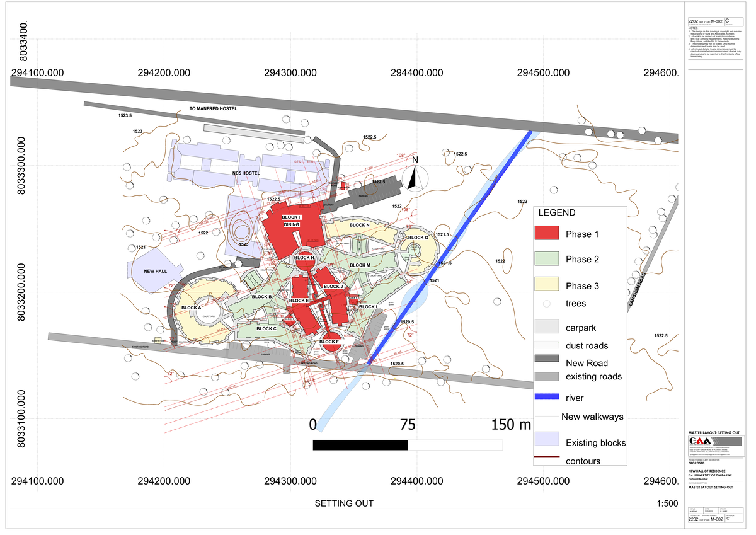Image resolution: width=756 pixels, height=535 pixels.
Task: Click the trees circle symbol in the legend
Action: click(546, 303)
